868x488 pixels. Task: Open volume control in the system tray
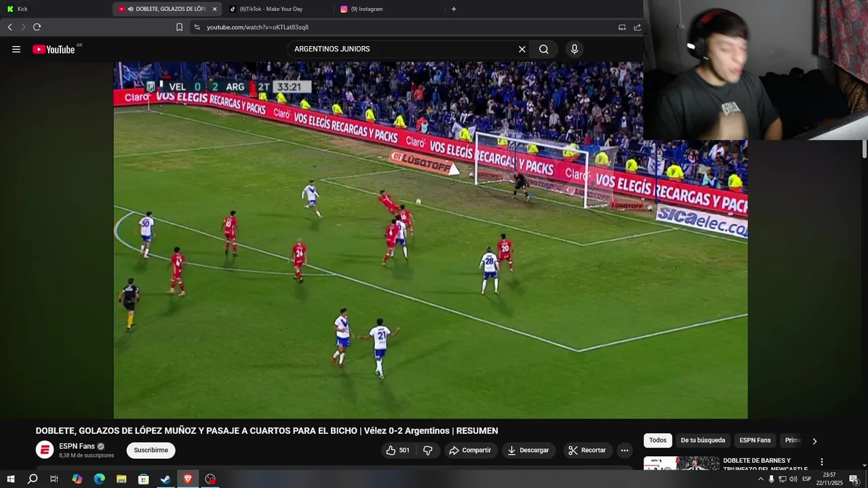tap(793, 479)
